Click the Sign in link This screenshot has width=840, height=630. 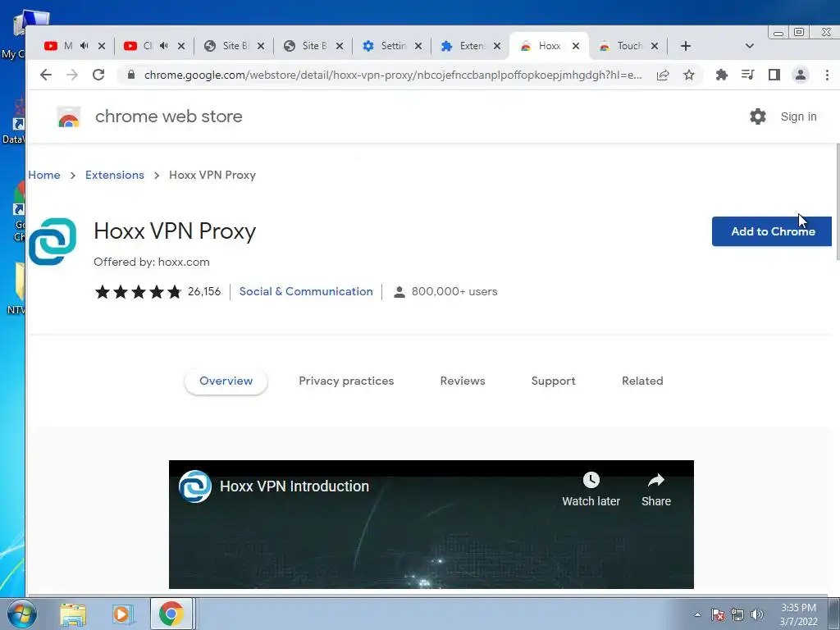coord(798,116)
